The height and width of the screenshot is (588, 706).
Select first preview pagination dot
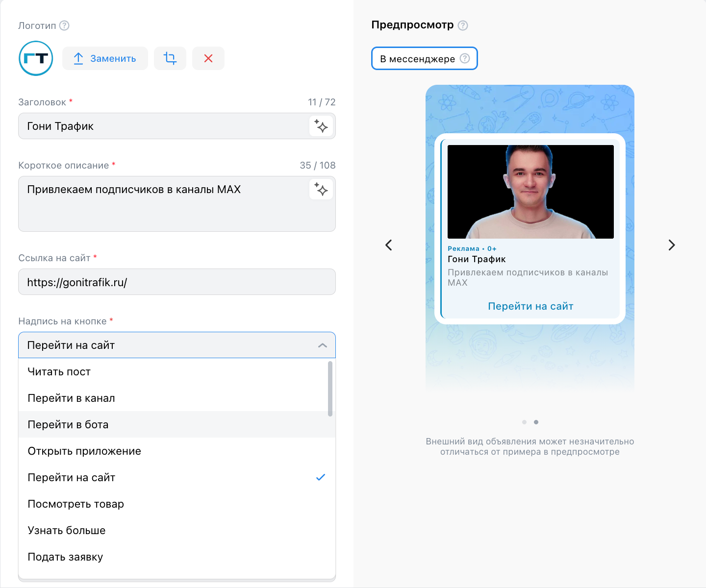[x=524, y=422]
